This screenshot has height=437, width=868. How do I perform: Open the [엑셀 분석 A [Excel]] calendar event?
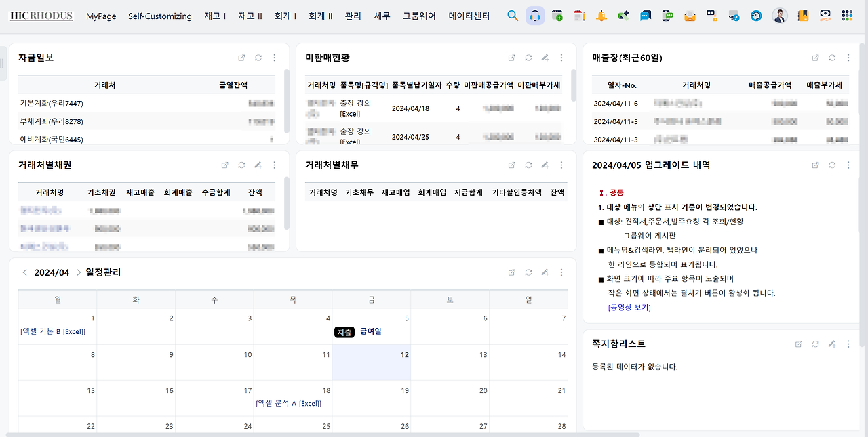coord(288,403)
